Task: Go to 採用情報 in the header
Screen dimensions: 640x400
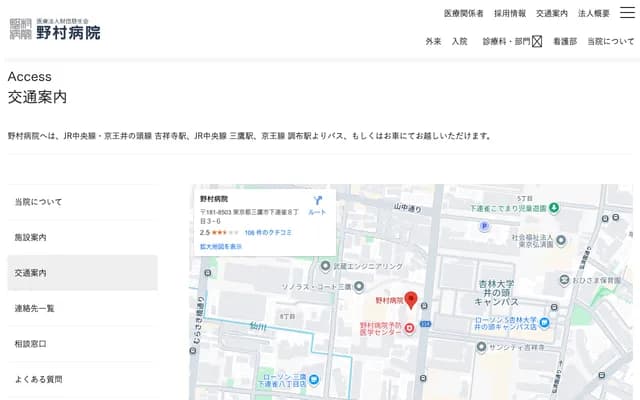Action: [x=509, y=13]
